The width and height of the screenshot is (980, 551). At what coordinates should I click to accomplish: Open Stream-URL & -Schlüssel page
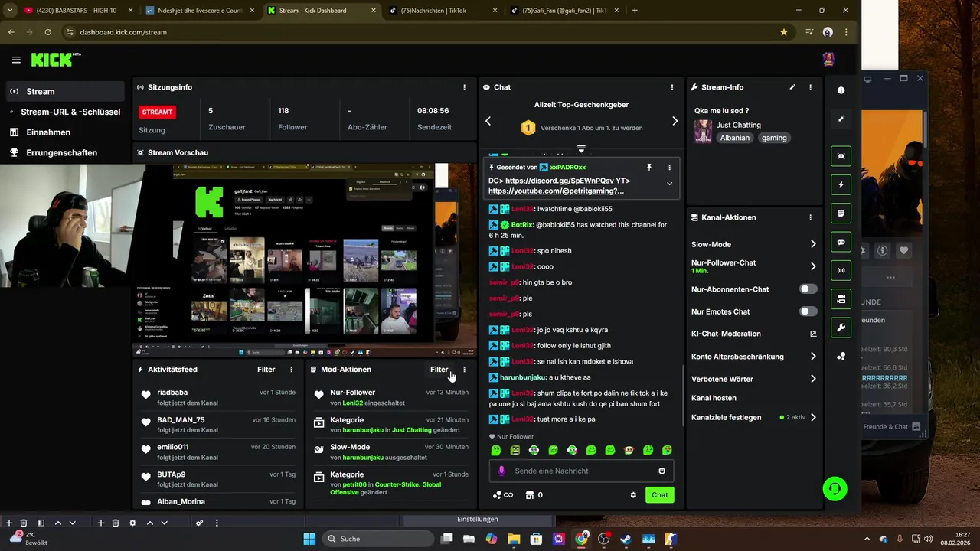click(x=64, y=112)
